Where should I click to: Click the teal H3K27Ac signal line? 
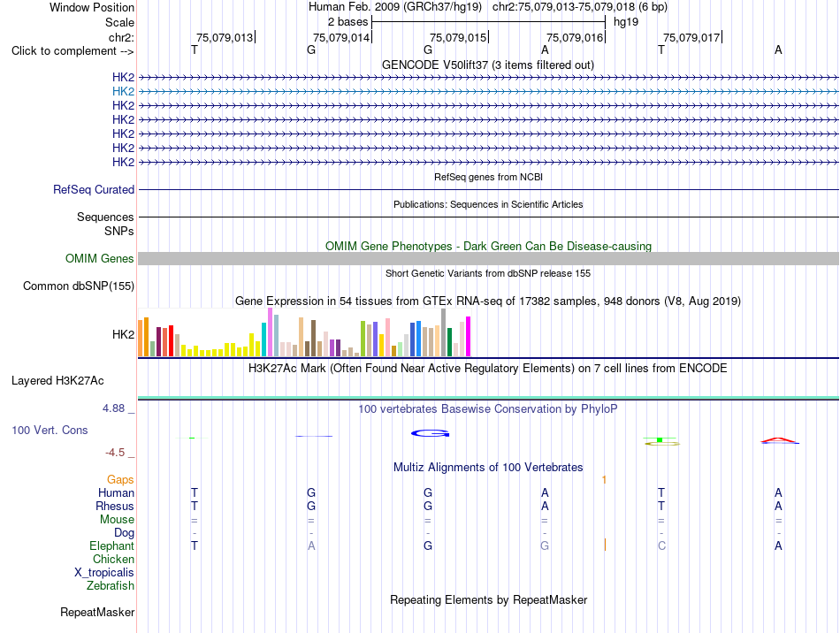coord(488,397)
